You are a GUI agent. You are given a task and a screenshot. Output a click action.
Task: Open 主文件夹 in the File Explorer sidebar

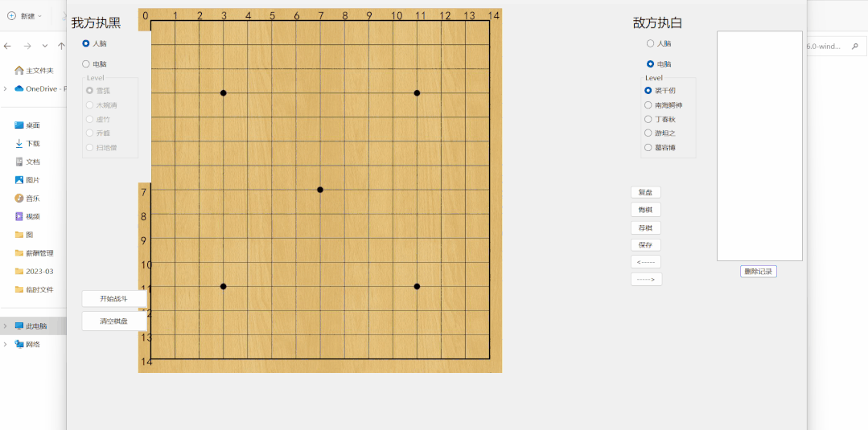click(x=34, y=70)
